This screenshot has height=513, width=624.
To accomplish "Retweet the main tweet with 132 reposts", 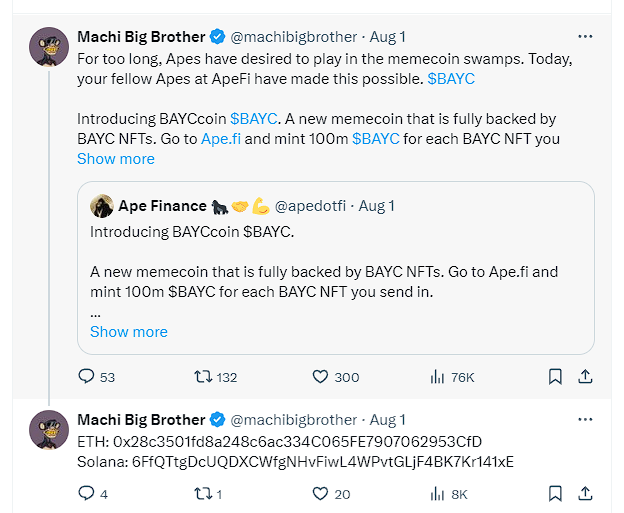I will [x=203, y=377].
